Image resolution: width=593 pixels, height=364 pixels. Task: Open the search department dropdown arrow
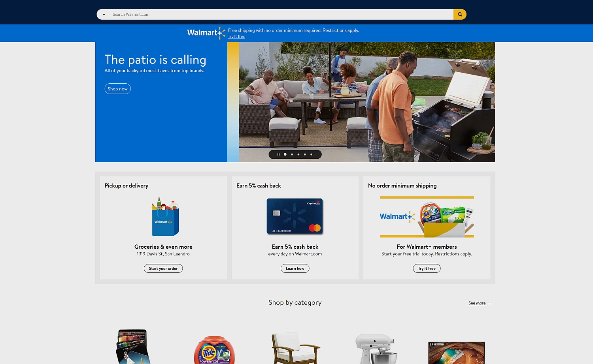(x=104, y=15)
